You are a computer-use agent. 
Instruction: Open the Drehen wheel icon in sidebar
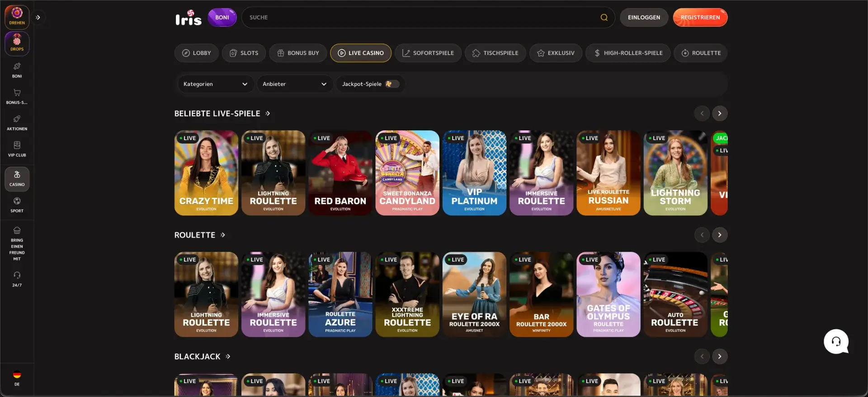(17, 17)
